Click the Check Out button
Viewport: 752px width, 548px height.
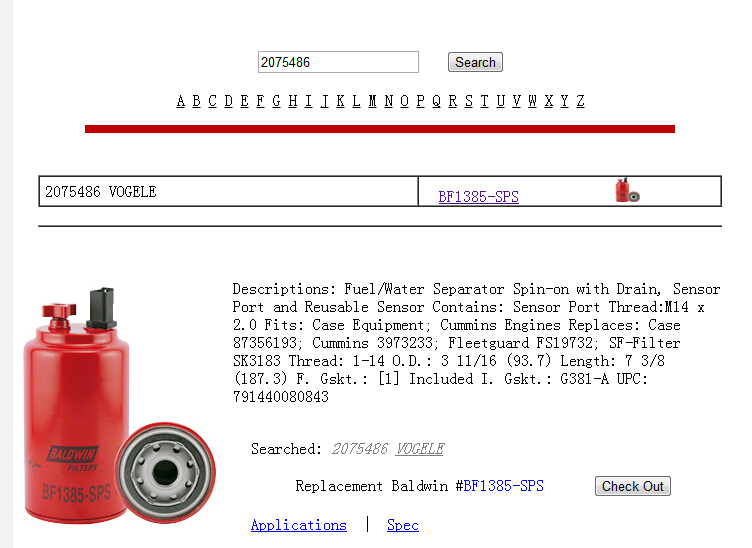(x=633, y=486)
